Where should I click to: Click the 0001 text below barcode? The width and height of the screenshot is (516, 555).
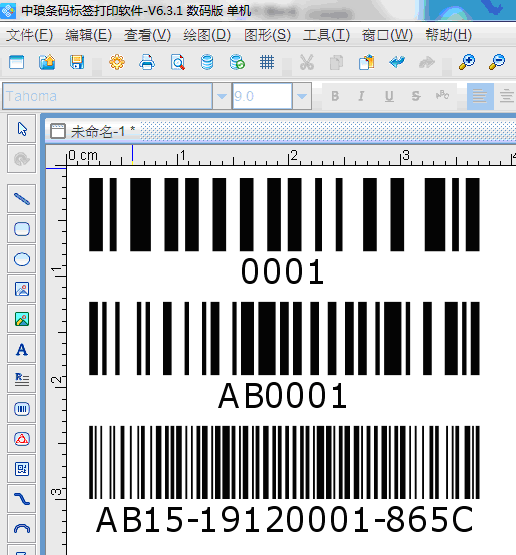(282, 271)
